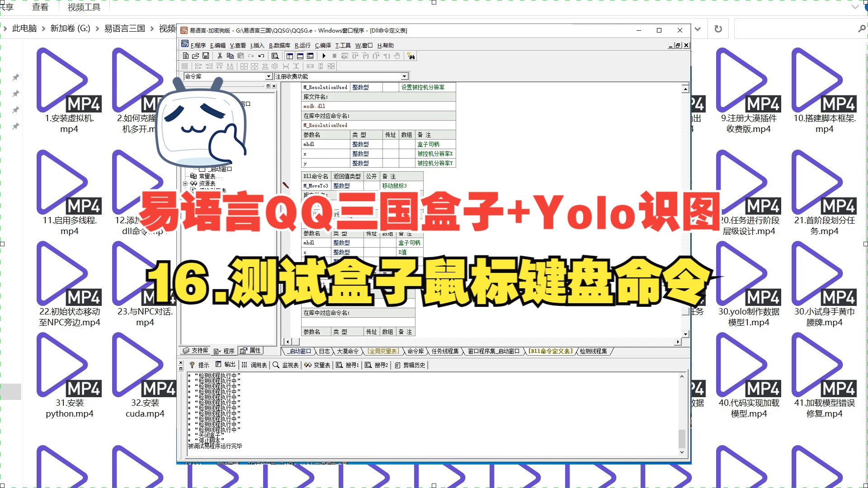Toggle the first panel layout view button
Screen dimensions: 868x488
coord(289,56)
